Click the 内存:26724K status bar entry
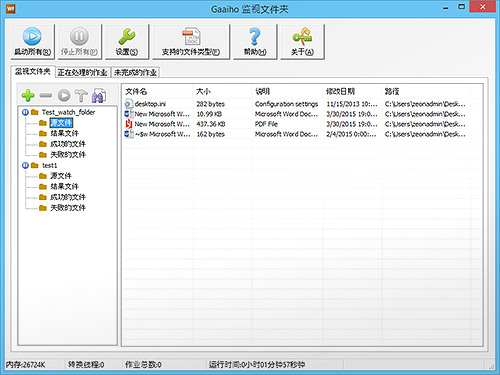The width and height of the screenshot is (500, 375). [25, 365]
